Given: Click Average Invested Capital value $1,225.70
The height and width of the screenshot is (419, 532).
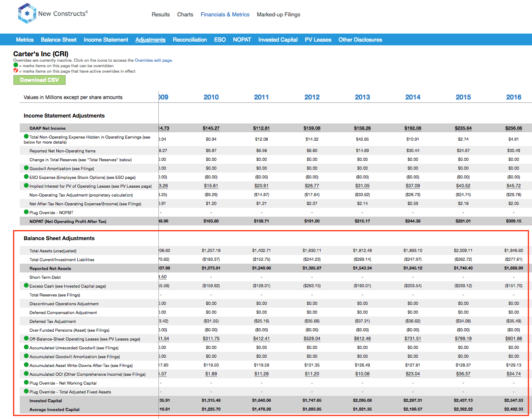Looking at the screenshot, I should pyautogui.click(x=211, y=409).
